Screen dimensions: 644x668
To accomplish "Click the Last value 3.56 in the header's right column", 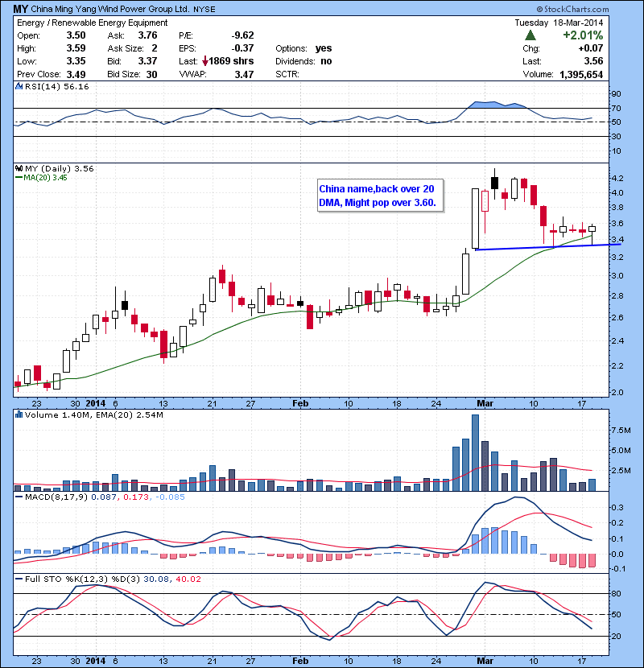I will [593, 61].
